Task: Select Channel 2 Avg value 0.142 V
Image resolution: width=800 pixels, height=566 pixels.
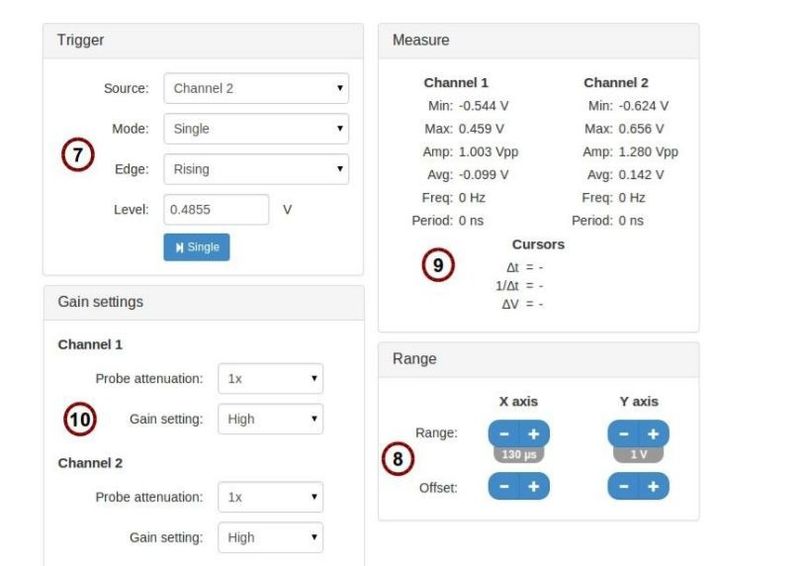Action: pos(641,175)
